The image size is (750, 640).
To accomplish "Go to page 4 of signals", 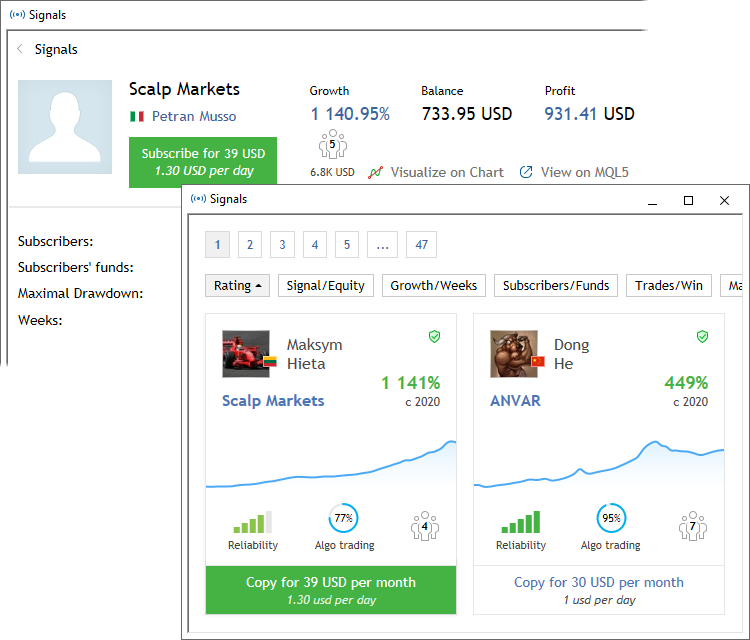I will tap(315, 244).
